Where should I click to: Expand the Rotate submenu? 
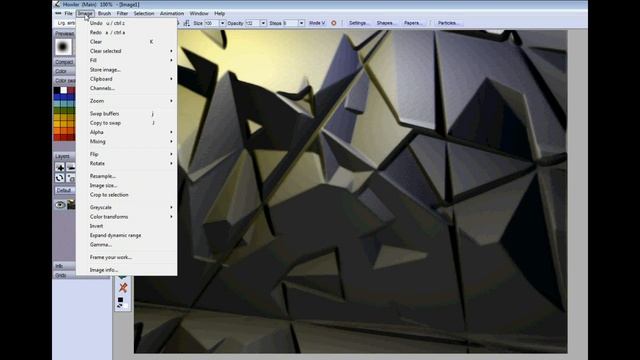pos(127,164)
